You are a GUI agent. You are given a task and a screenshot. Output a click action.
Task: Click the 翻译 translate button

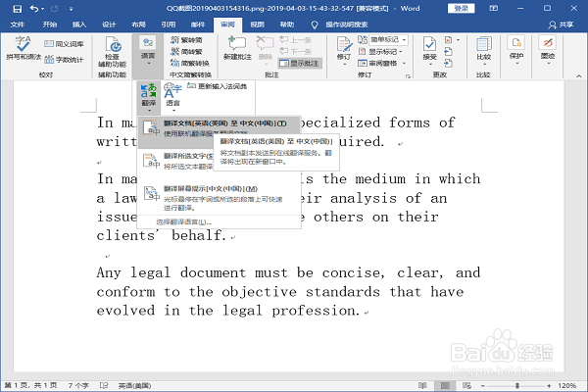click(x=149, y=97)
